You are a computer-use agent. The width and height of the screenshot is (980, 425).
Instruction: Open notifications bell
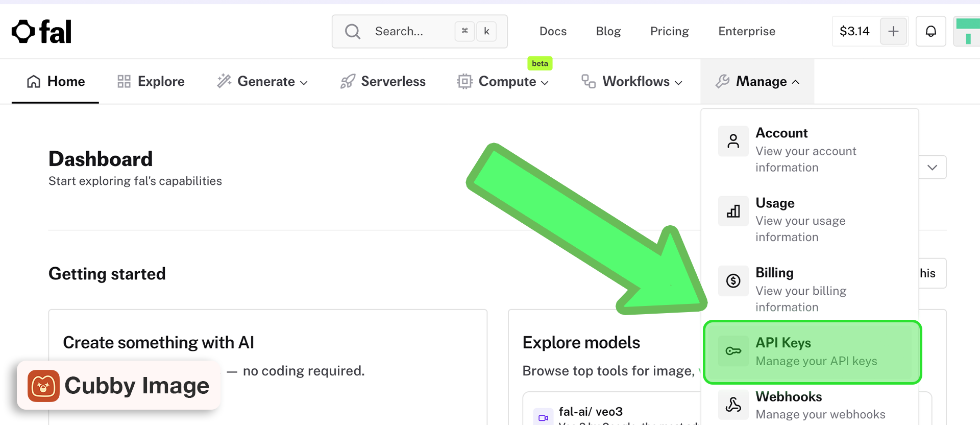931,32
